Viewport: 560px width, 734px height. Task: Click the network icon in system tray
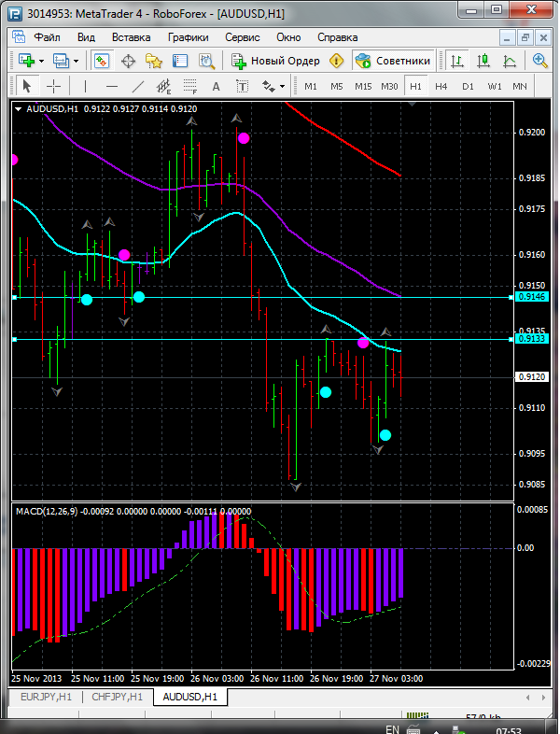click(x=457, y=729)
